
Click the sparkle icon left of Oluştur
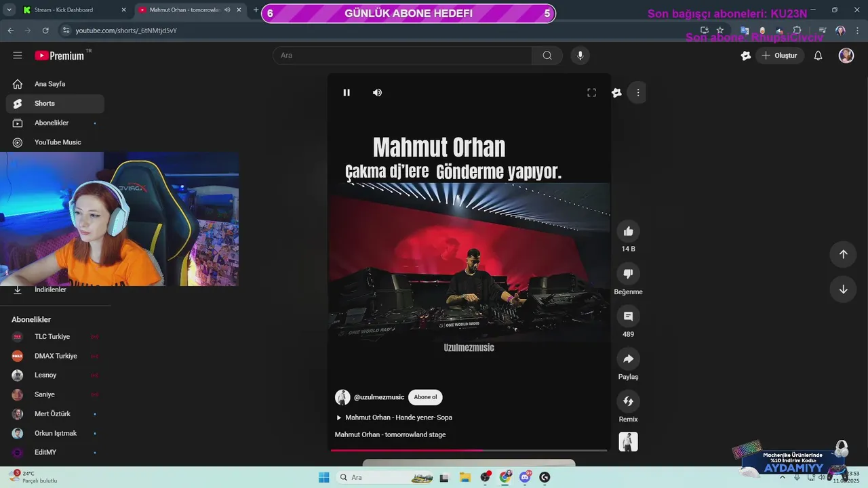click(x=746, y=56)
